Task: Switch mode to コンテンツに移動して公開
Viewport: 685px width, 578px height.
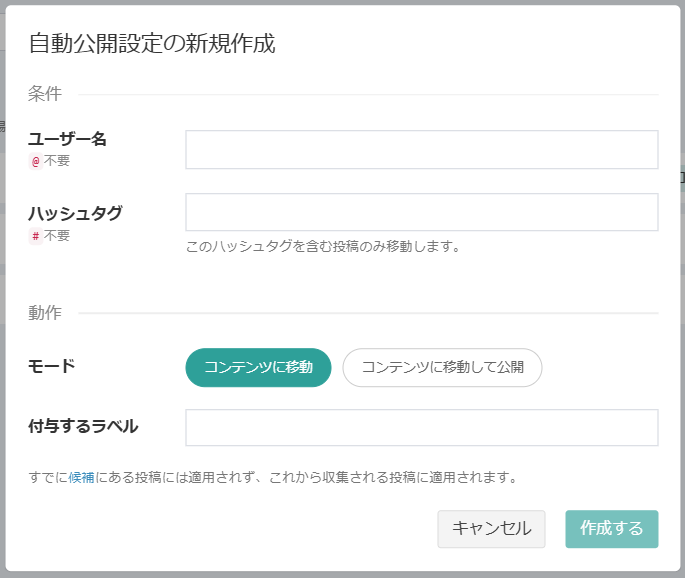Action: pyautogui.click(x=442, y=367)
